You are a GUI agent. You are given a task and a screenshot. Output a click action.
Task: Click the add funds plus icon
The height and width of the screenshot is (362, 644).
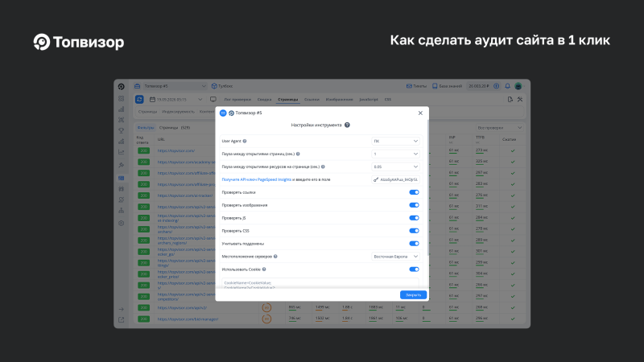(496, 86)
